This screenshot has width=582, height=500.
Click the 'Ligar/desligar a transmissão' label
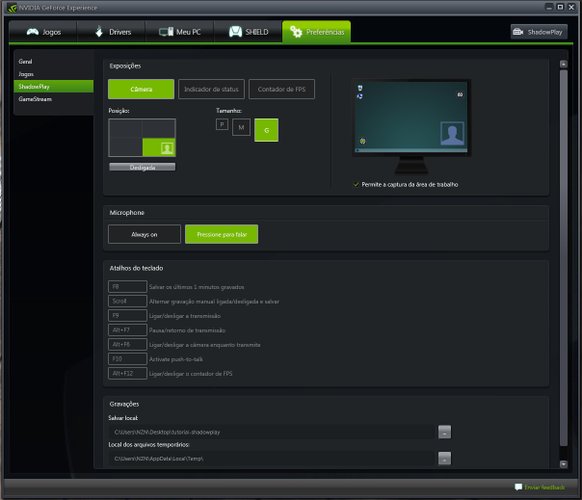[185, 316]
